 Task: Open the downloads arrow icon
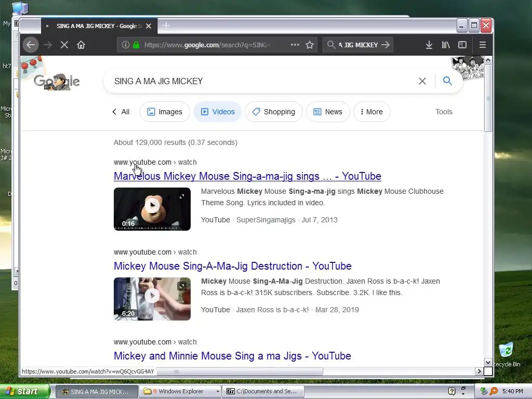point(429,45)
